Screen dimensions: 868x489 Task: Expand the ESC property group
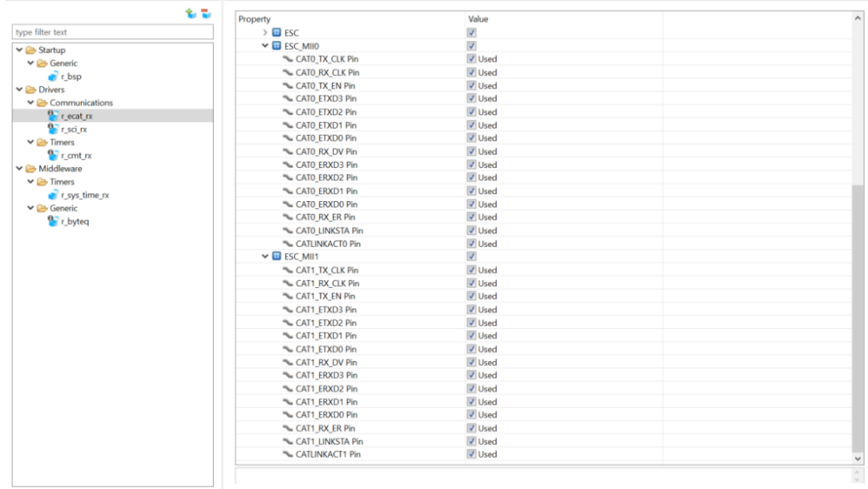266,32
